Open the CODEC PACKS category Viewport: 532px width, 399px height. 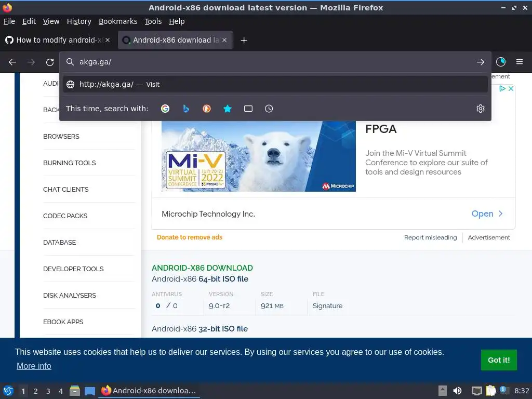pos(65,216)
